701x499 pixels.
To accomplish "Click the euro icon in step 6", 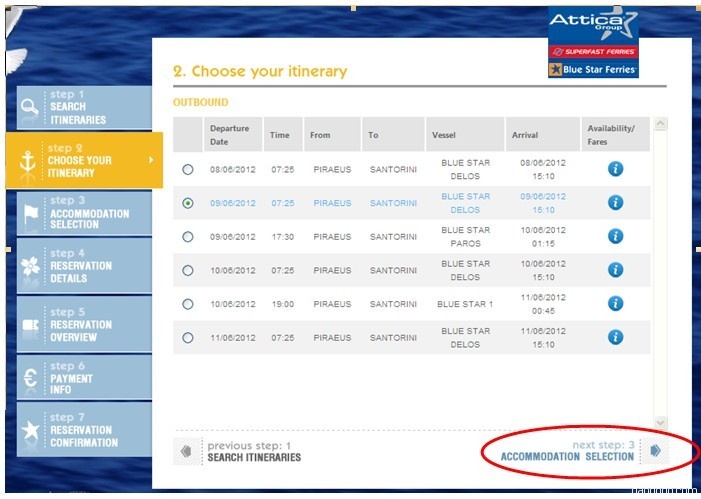I will (x=30, y=378).
